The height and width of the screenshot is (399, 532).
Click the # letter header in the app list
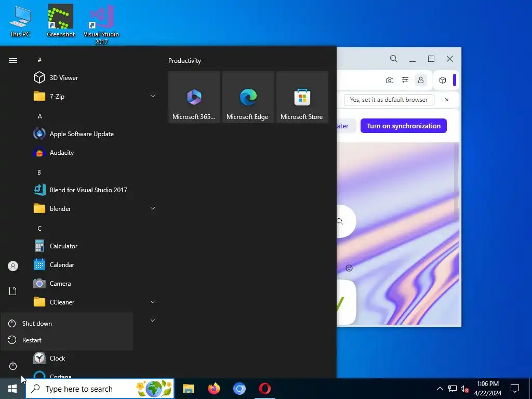click(39, 60)
